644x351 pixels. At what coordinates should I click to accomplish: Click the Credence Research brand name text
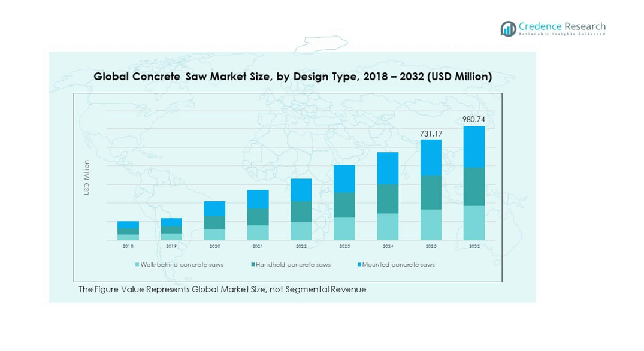[561, 26]
